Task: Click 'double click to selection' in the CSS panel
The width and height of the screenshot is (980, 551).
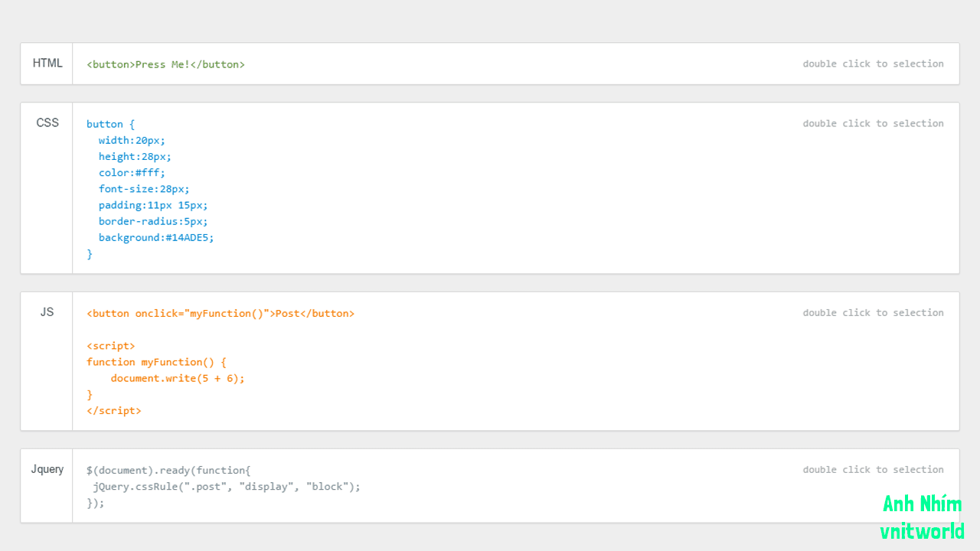Action: (x=873, y=123)
